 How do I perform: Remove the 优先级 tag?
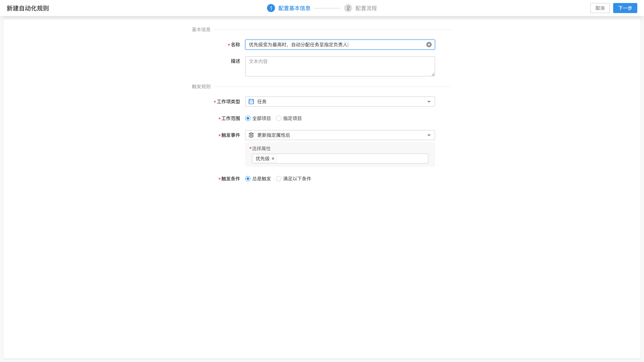click(x=273, y=158)
